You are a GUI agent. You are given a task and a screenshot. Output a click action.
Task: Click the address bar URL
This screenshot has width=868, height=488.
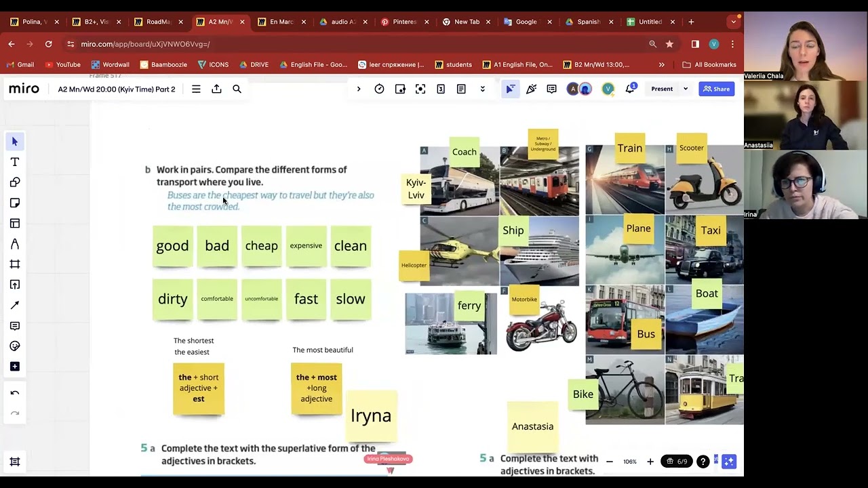point(145,44)
